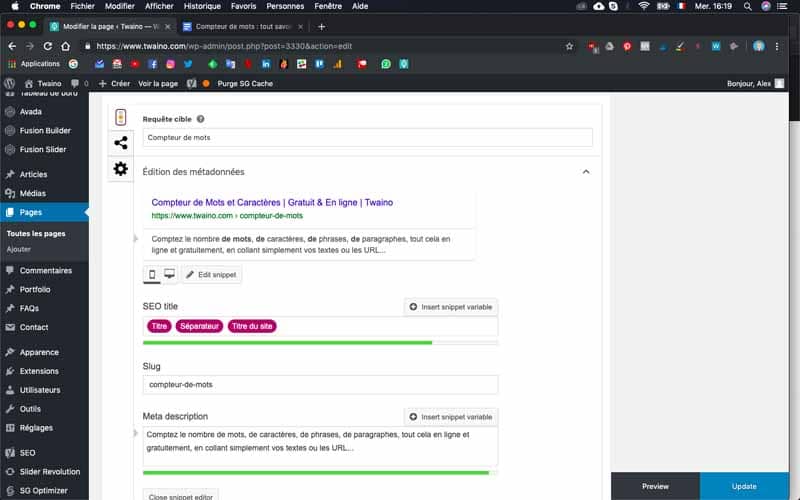800x500 pixels.
Task: Click Voir la page link
Action: click(x=158, y=83)
